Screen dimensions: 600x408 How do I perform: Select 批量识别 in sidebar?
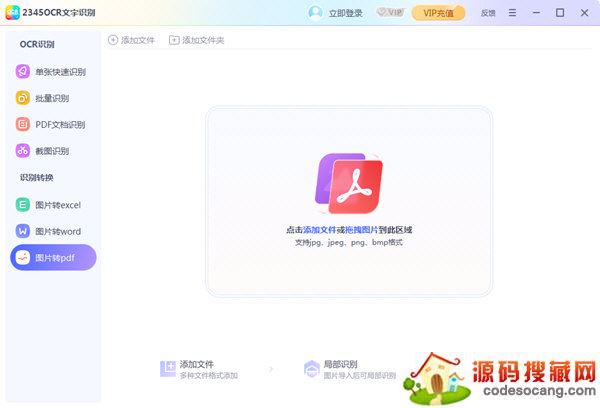click(x=53, y=98)
